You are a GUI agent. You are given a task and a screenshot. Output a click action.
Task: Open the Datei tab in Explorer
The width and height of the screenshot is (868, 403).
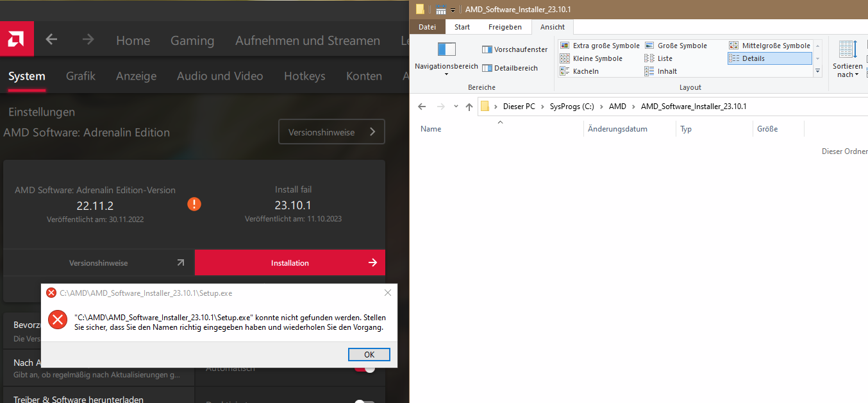tap(427, 27)
